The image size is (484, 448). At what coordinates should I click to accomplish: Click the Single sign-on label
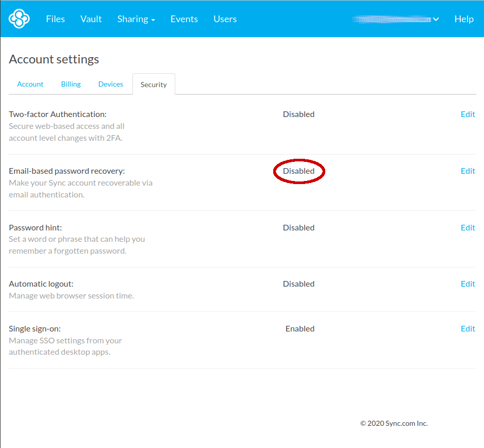click(35, 329)
